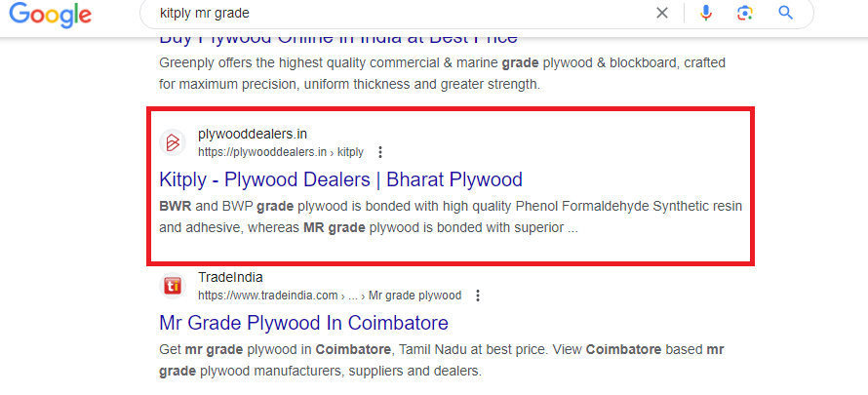Image resolution: width=868 pixels, height=395 pixels.
Task: Click the https://plywooddealers.in › kitply URL
Action: [x=280, y=152]
